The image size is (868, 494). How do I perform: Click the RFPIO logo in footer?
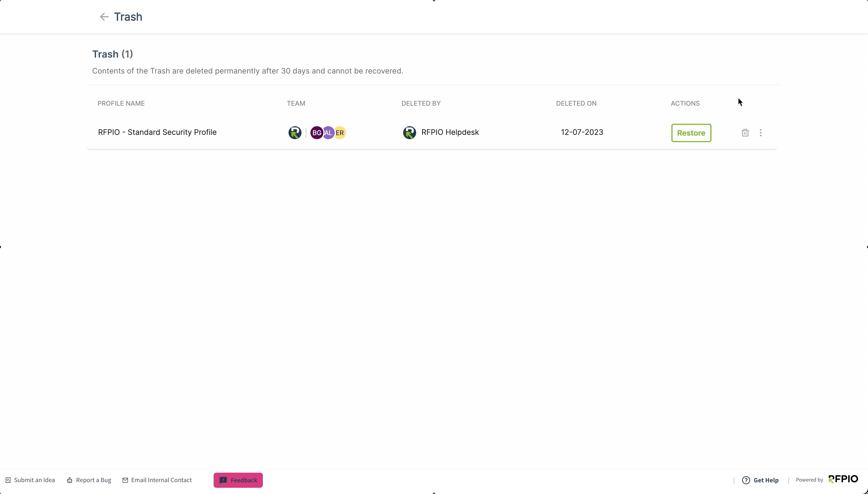point(843,479)
